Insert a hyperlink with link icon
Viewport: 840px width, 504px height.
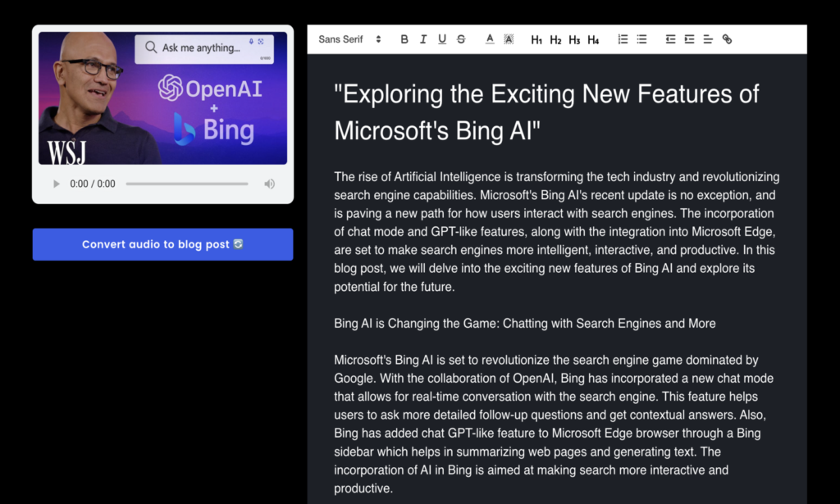(727, 39)
